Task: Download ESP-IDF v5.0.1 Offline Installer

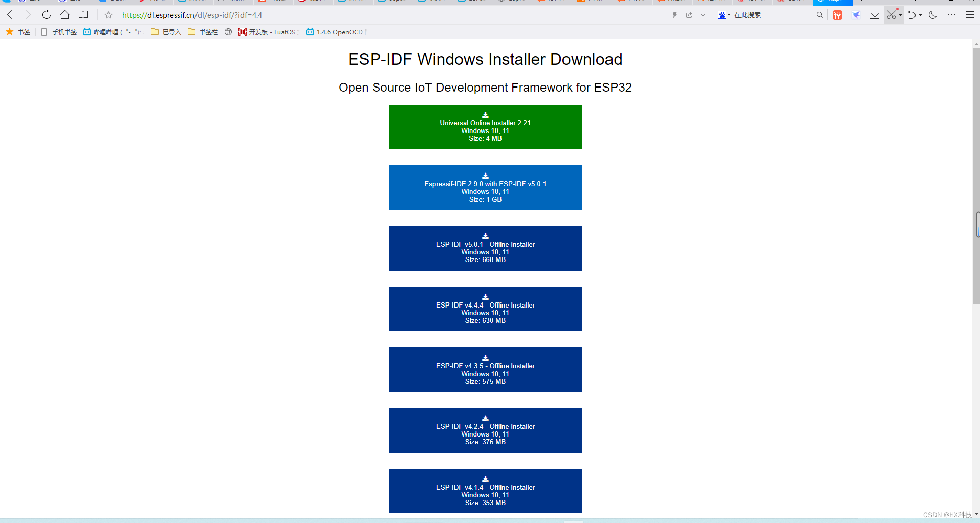Action: [x=485, y=248]
